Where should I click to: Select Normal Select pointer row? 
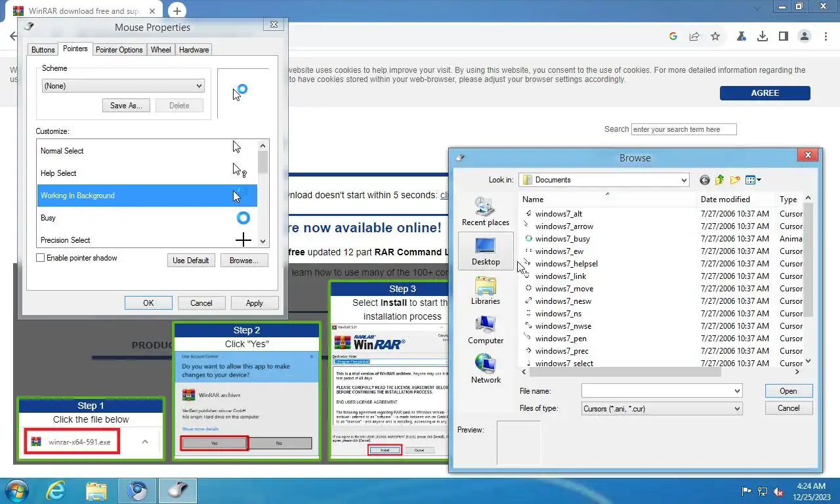point(147,151)
